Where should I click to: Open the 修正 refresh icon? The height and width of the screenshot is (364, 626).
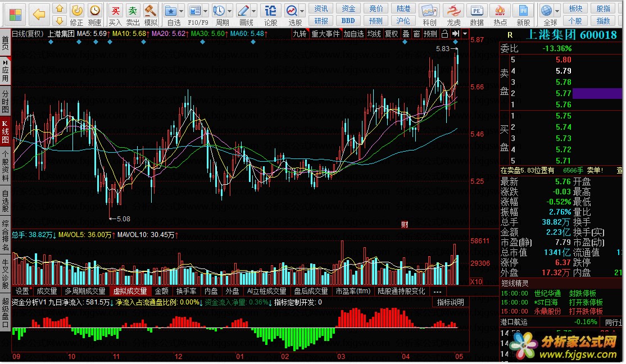tap(76, 15)
